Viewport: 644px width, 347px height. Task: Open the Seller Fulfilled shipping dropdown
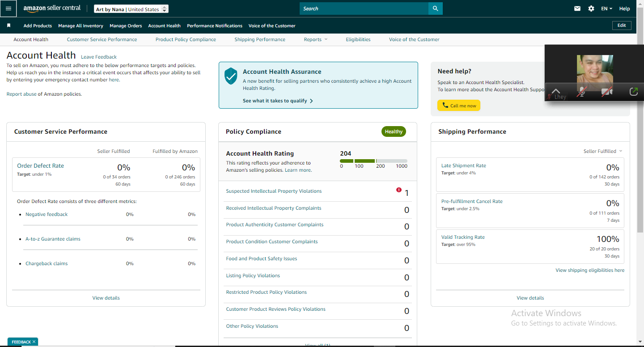coord(603,151)
